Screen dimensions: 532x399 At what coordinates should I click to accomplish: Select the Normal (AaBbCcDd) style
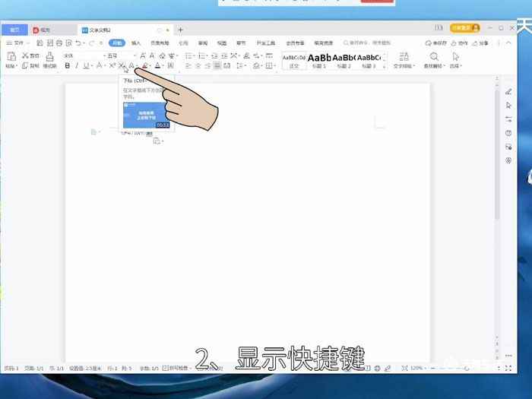(x=294, y=62)
